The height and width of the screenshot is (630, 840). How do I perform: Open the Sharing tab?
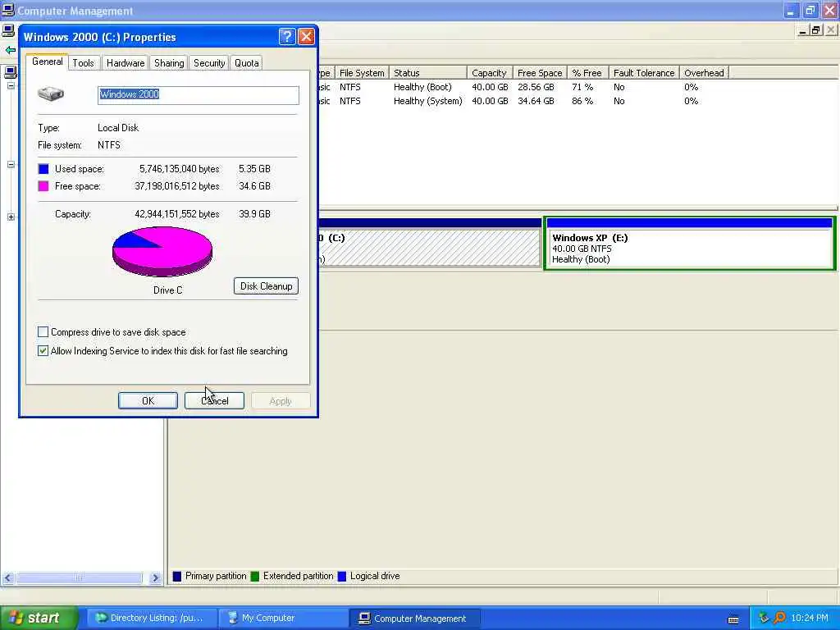(x=169, y=63)
